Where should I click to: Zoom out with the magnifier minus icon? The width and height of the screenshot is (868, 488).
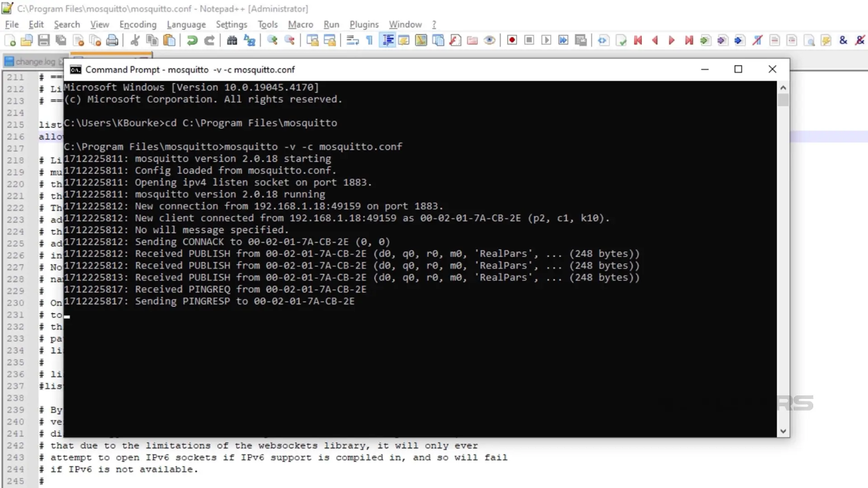pos(289,41)
